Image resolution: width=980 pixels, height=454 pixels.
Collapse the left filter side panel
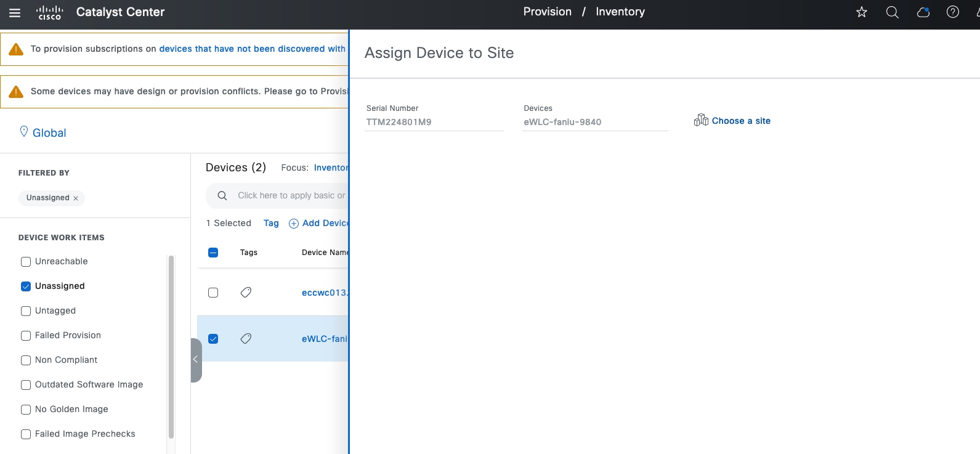click(x=196, y=360)
